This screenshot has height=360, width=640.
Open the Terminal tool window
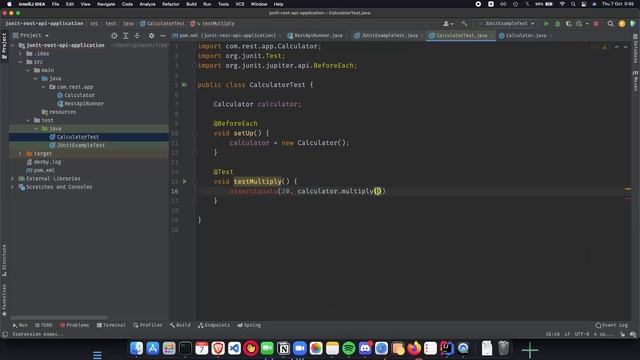[x=111, y=325]
